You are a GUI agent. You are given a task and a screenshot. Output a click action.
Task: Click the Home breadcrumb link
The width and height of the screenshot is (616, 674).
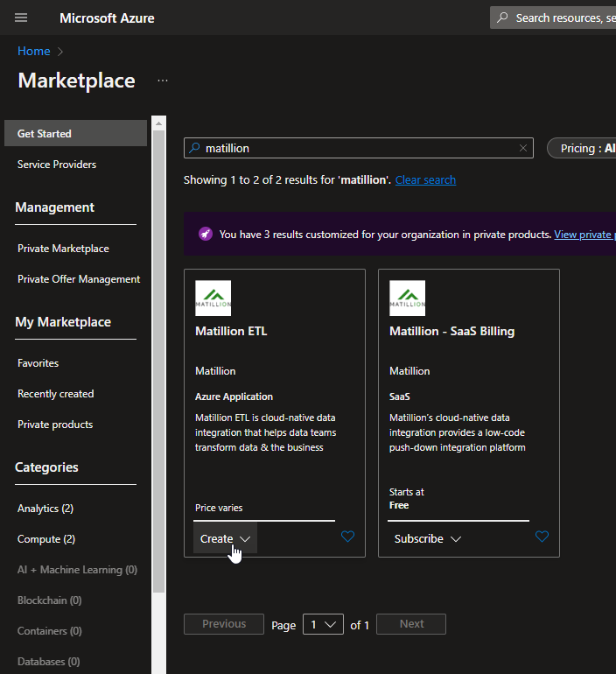34,51
